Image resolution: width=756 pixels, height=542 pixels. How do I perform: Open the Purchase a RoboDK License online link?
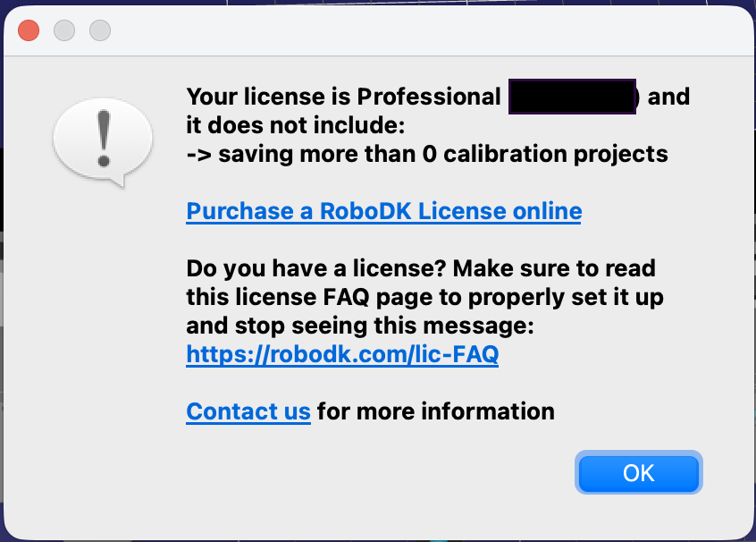[384, 211]
